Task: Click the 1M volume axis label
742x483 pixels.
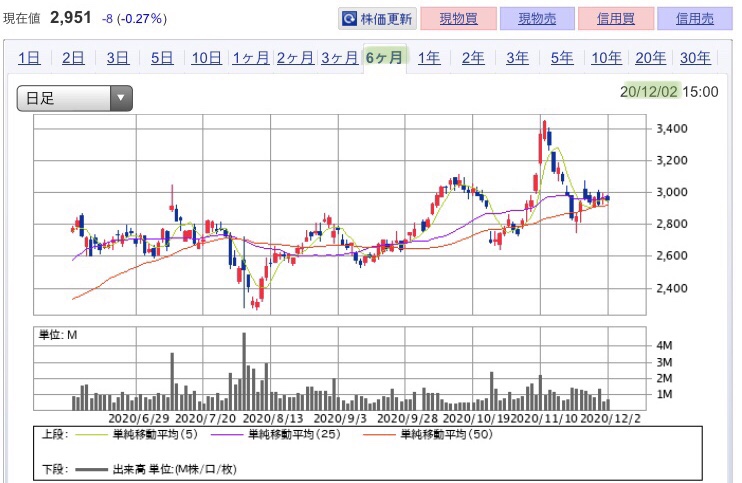Action: tap(664, 395)
